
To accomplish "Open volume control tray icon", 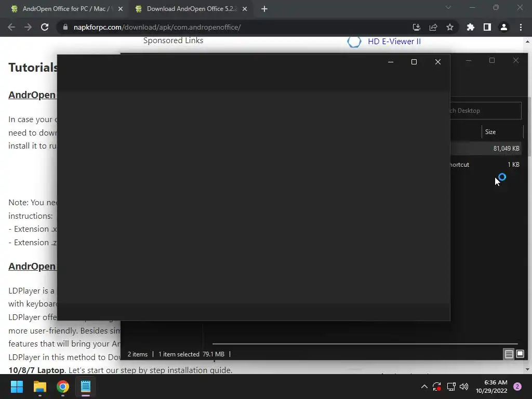I will click(x=464, y=387).
